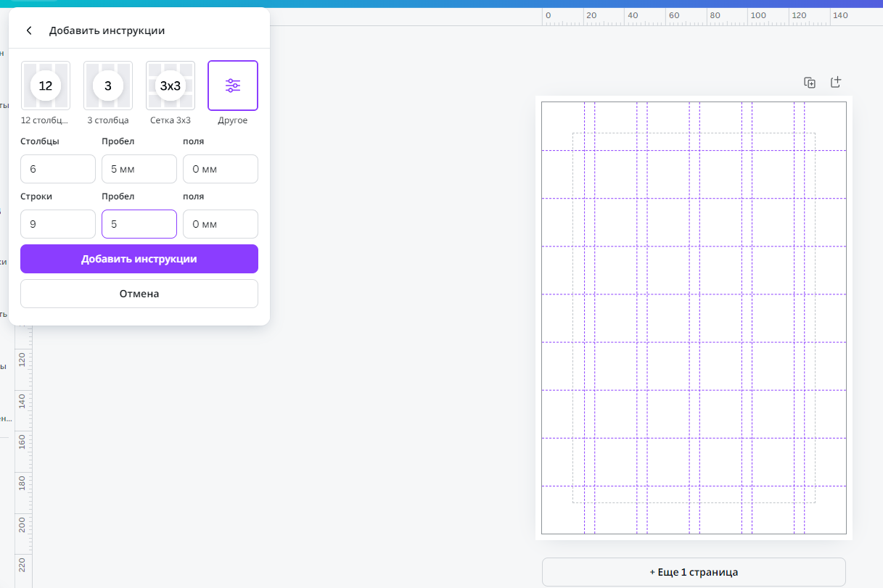Image resolution: width=883 pixels, height=588 pixels.
Task: Click the columns Пробел gap field
Action: [x=139, y=169]
